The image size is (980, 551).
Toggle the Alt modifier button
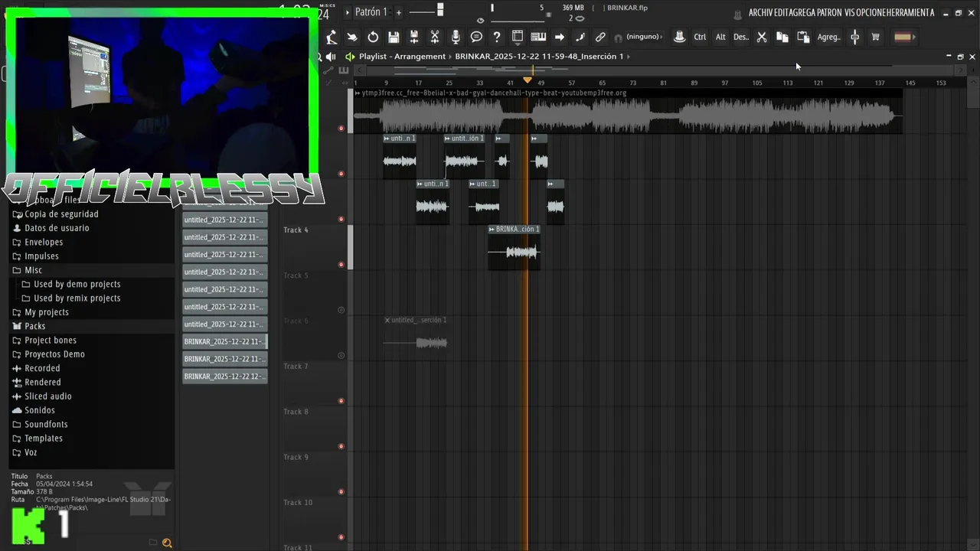(720, 37)
